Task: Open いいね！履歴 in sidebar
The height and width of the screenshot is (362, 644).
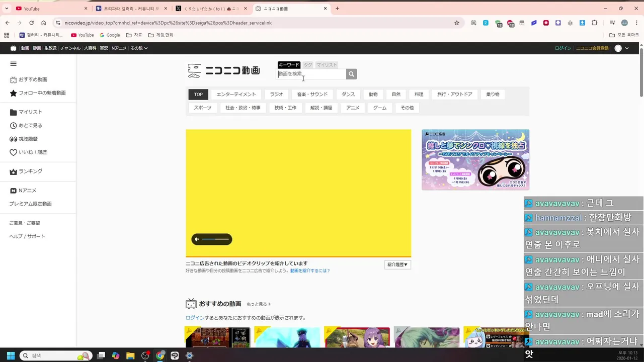Action: pos(29,152)
